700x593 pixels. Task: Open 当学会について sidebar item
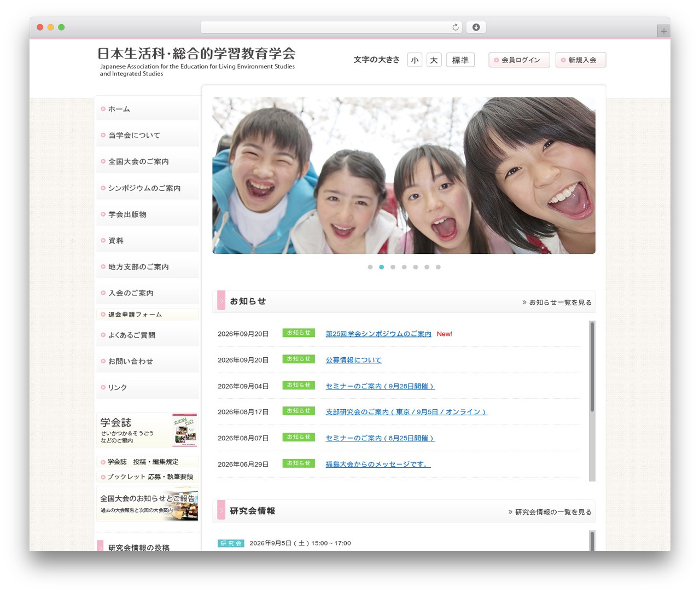[148, 135]
